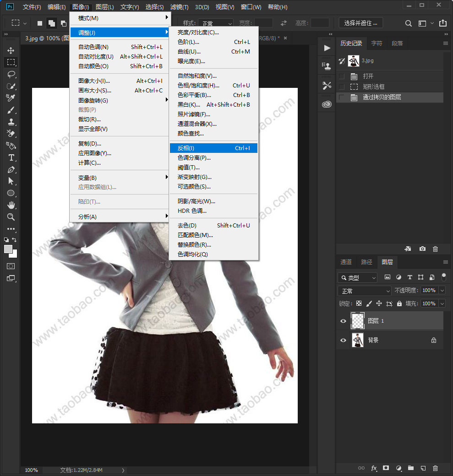Select the Ellipse shape tool
The height and width of the screenshot is (476, 453).
(11, 193)
